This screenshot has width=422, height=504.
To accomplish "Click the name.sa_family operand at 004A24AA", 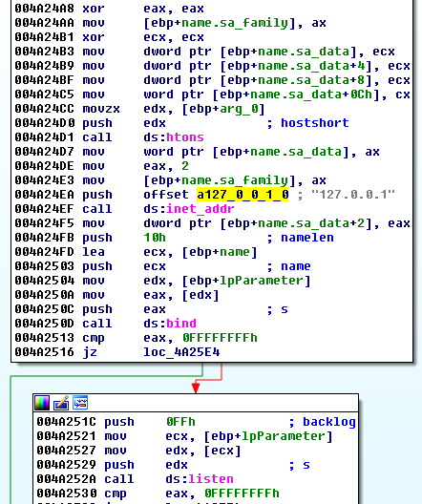I will (235, 23).
